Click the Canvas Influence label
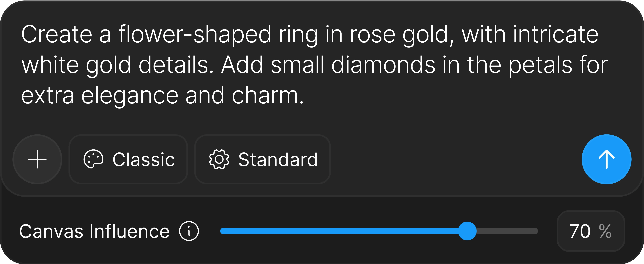Viewport: 644px width, 264px height. pyautogui.click(x=94, y=231)
